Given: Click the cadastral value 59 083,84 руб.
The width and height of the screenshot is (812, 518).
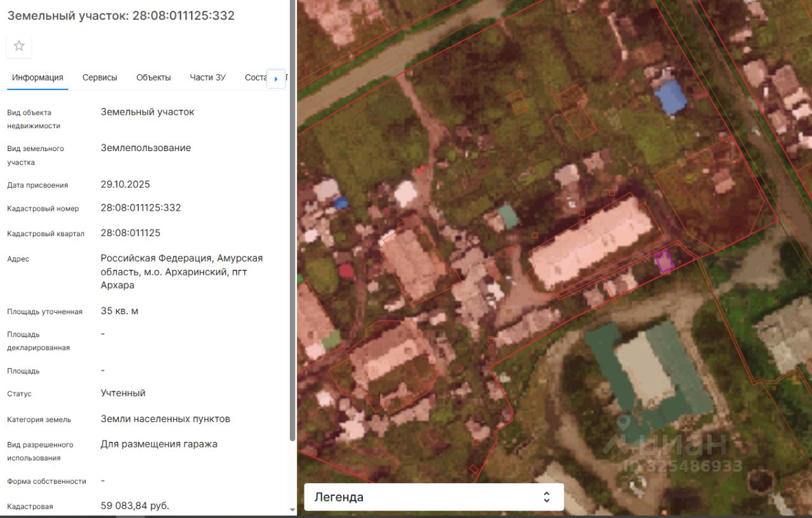Looking at the screenshot, I should [x=135, y=506].
